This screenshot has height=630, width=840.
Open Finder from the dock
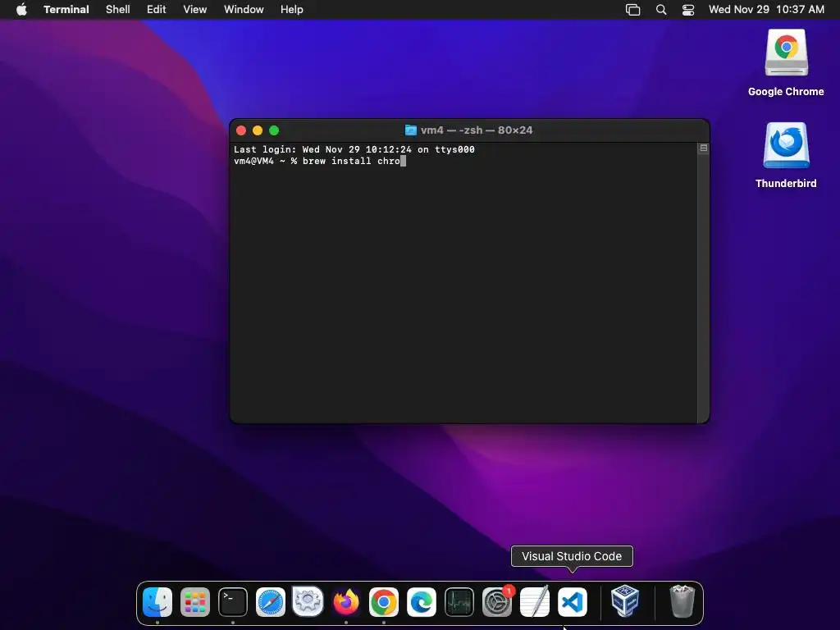pos(157,601)
